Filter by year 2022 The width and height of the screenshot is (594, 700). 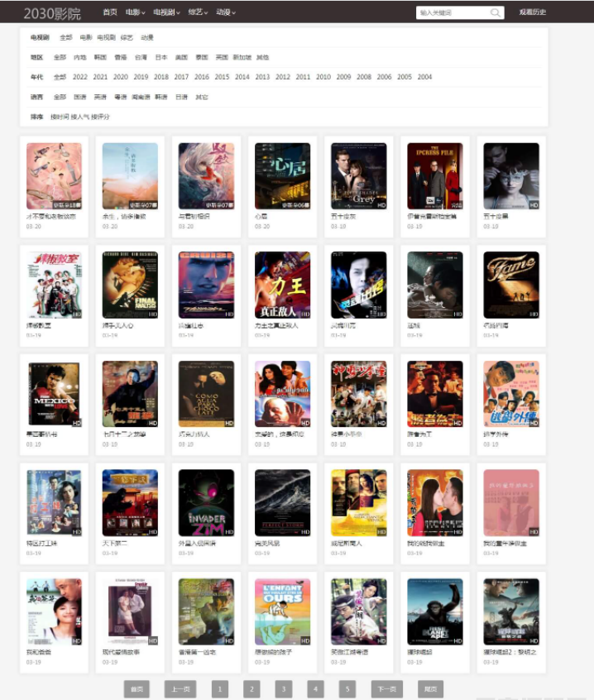click(x=80, y=77)
